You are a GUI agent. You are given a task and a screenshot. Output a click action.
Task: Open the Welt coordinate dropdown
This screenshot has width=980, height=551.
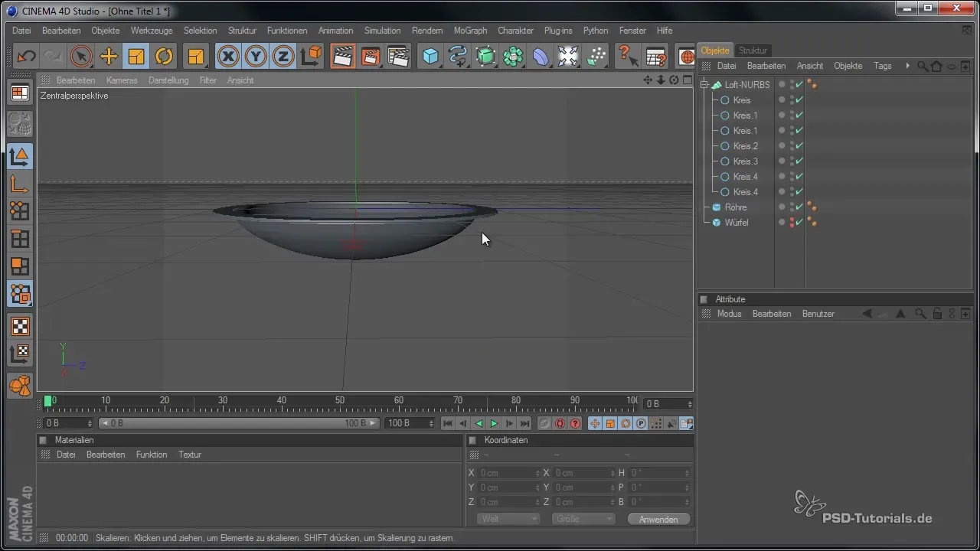508,519
